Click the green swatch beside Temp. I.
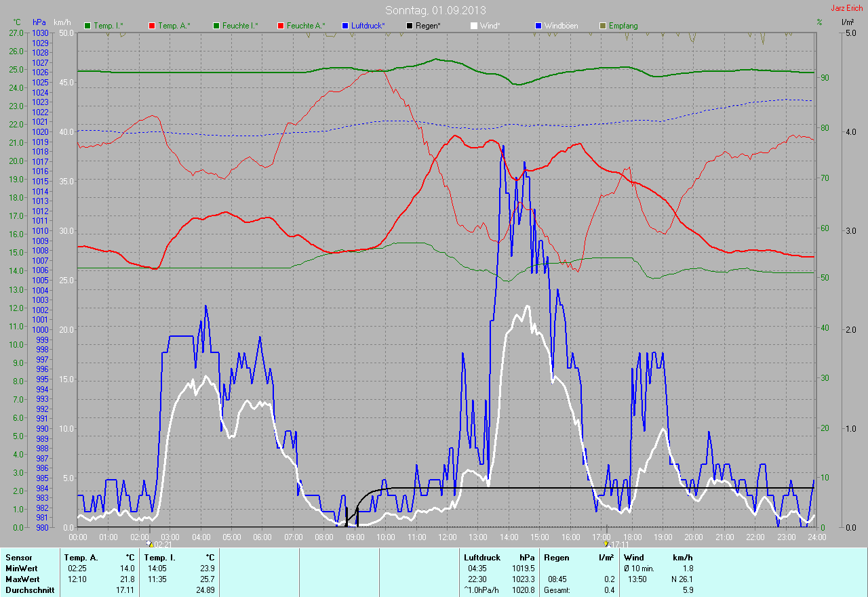Viewport: 868px width, 597px height. 87,26
